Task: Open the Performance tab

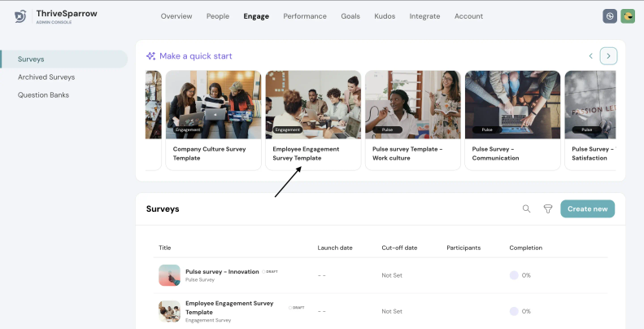Action: (x=305, y=16)
